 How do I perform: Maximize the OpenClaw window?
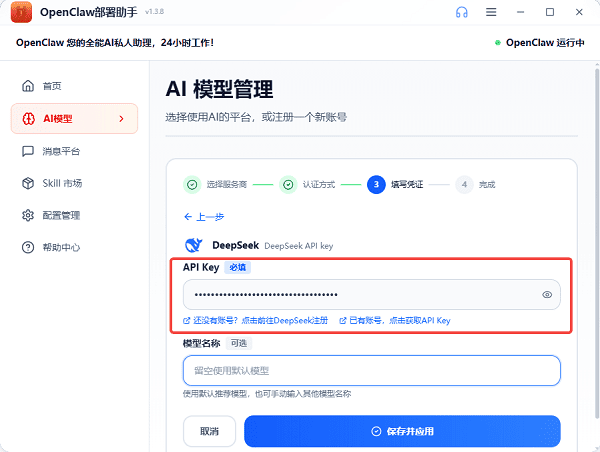click(550, 12)
